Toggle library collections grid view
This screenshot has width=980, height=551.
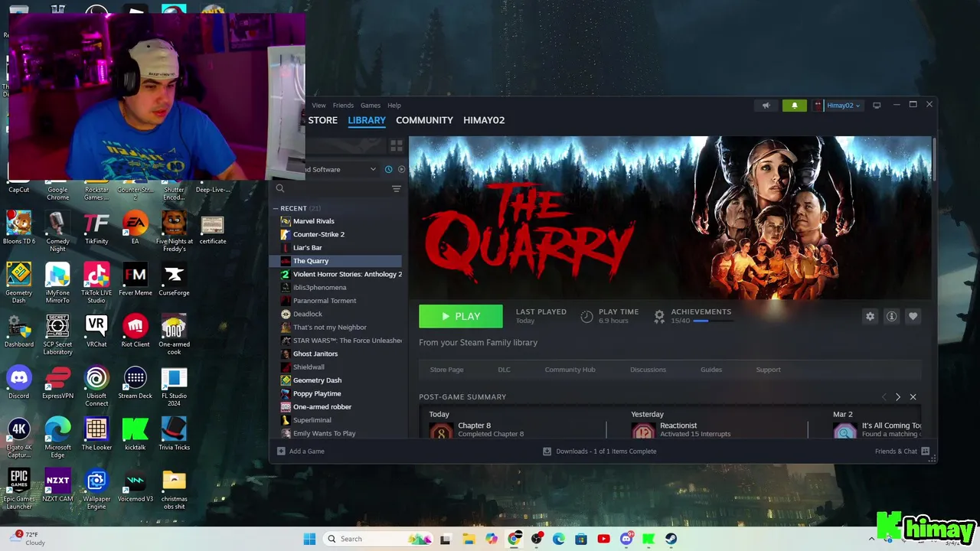(396, 145)
